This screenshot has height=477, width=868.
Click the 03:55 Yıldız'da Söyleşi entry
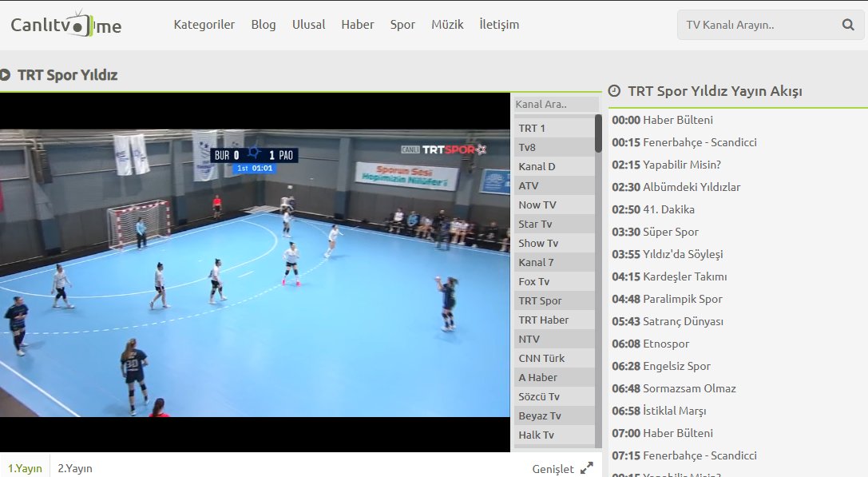tap(667, 254)
